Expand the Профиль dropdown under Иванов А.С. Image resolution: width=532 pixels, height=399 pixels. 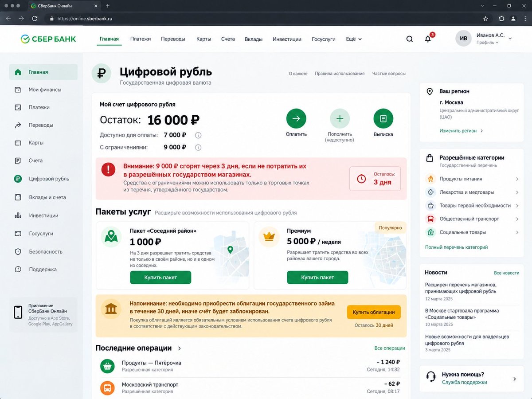487,43
